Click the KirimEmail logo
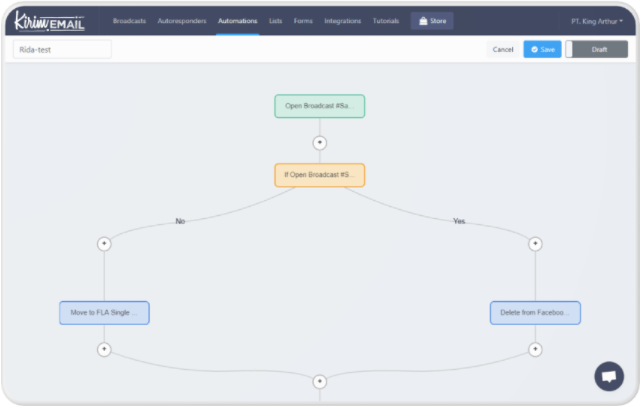Screen dimensions: 640x406 [51, 20]
